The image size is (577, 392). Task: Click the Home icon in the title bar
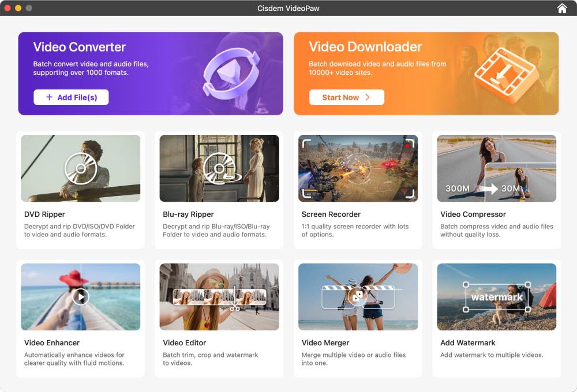click(x=561, y=8)
